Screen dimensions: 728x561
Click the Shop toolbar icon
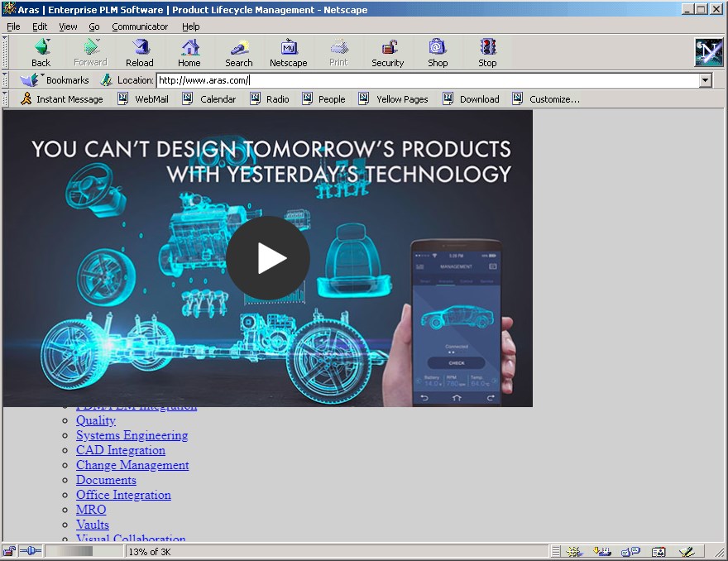click(x=438, y=52)
